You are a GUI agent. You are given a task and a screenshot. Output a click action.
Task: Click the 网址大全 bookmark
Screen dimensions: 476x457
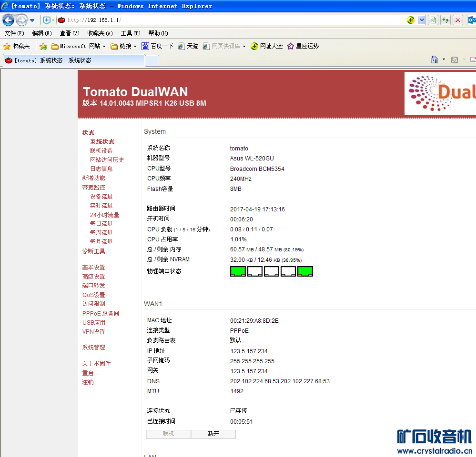tap(266, 46)
